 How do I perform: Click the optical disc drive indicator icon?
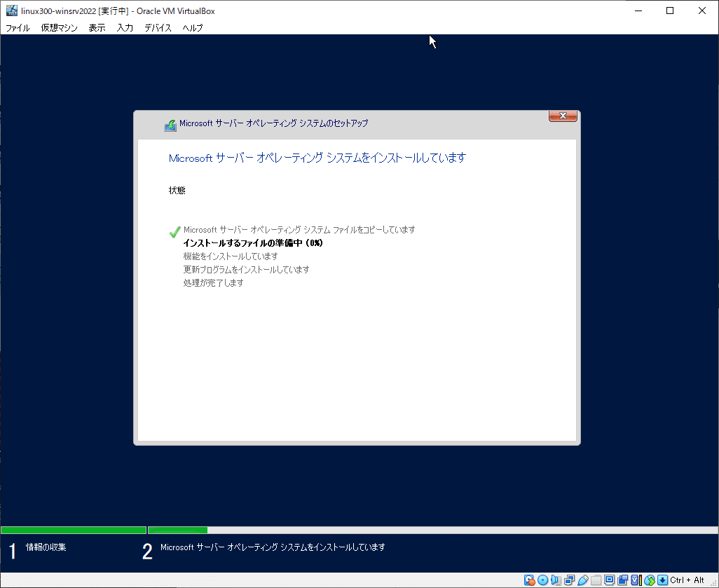click(x=543, y=580)
